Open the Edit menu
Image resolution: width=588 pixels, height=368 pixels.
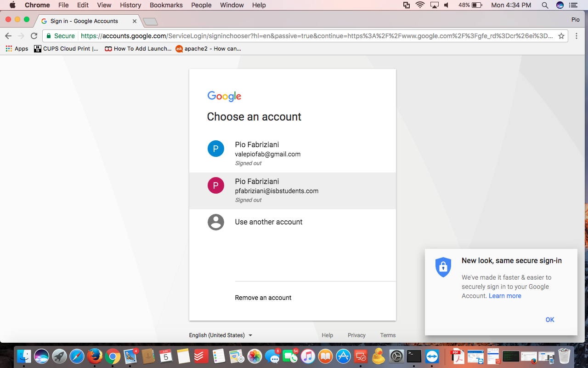83,5
